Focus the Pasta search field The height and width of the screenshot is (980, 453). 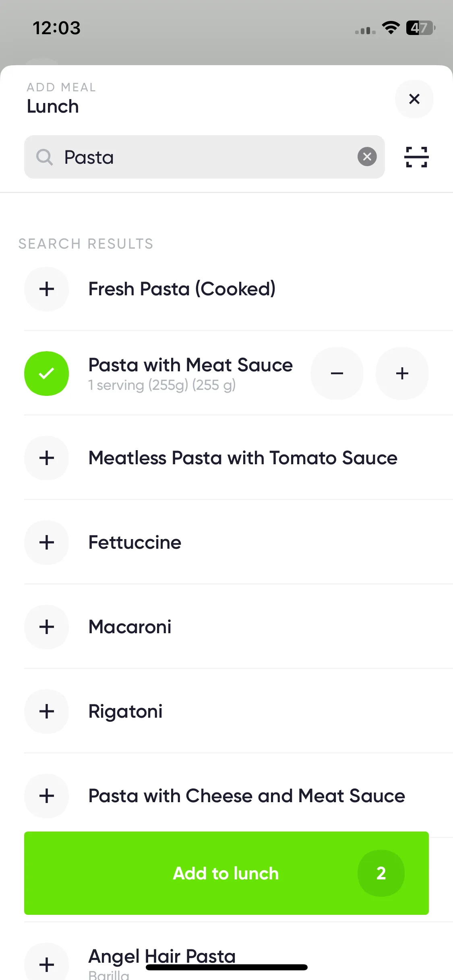(x=205, y=157)
